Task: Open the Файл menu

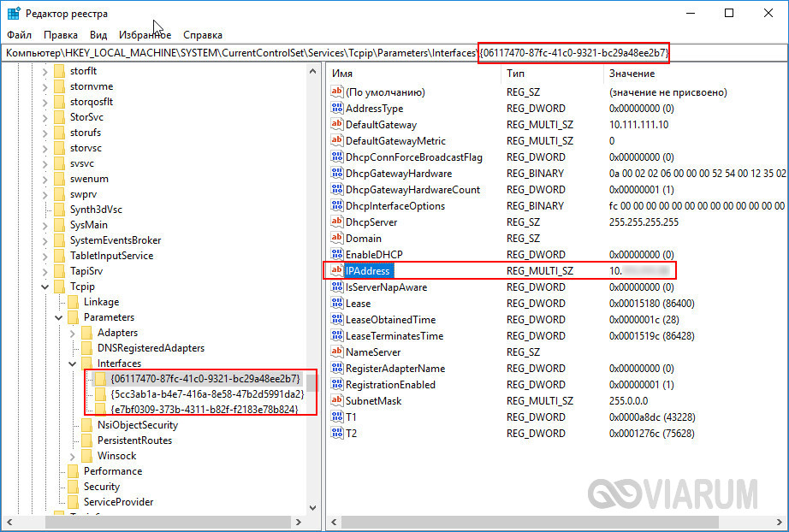Action: click(x=19, y=35)
